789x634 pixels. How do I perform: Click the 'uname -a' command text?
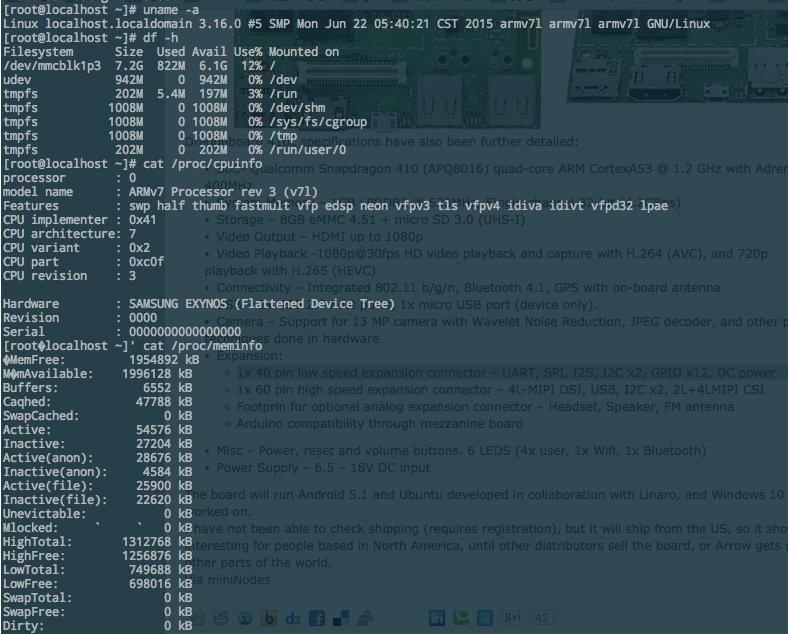tap(171, 10)
